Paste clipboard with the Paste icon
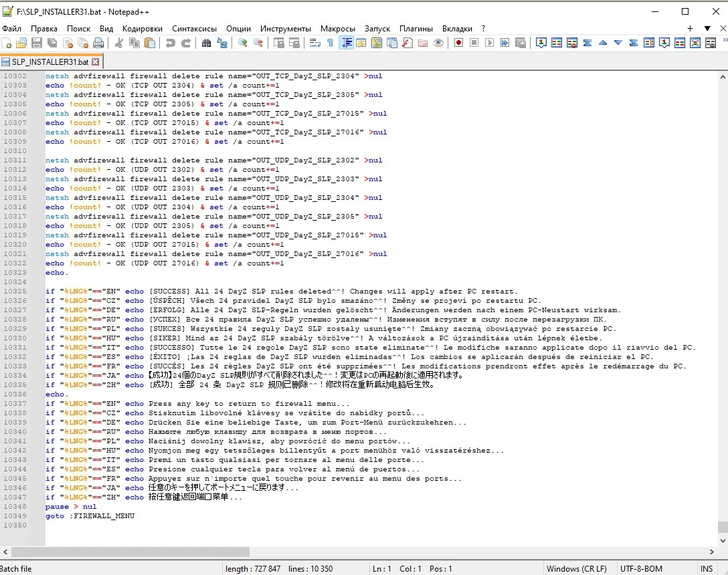Image resolution: width=728 pixels, height=575 pixels. [150, 43]
